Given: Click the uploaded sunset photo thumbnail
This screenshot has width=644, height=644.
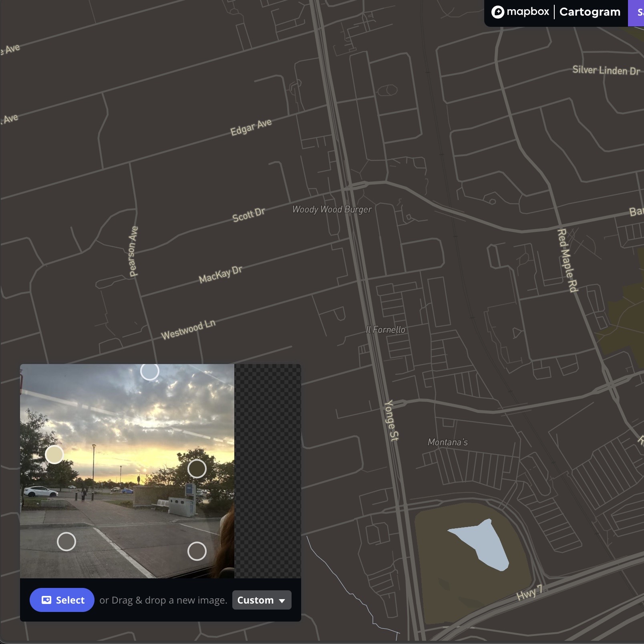Looking at the screenshot, I should (x=120, y=421).
